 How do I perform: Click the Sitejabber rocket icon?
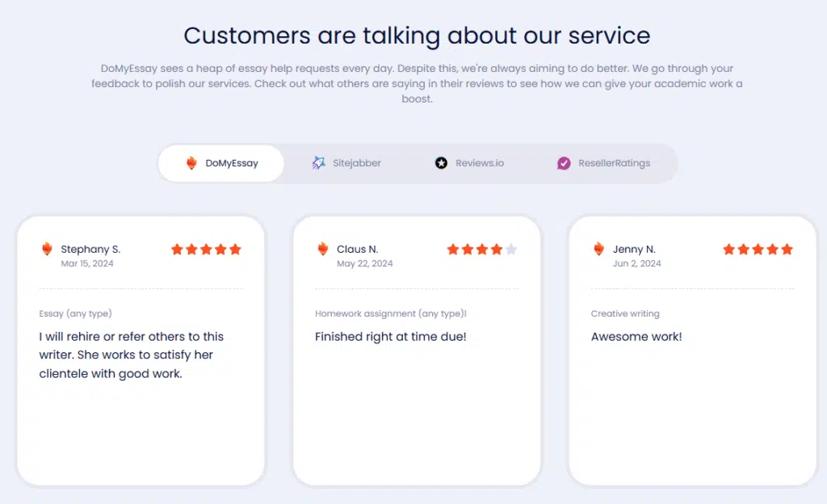(x=318, y=163)
